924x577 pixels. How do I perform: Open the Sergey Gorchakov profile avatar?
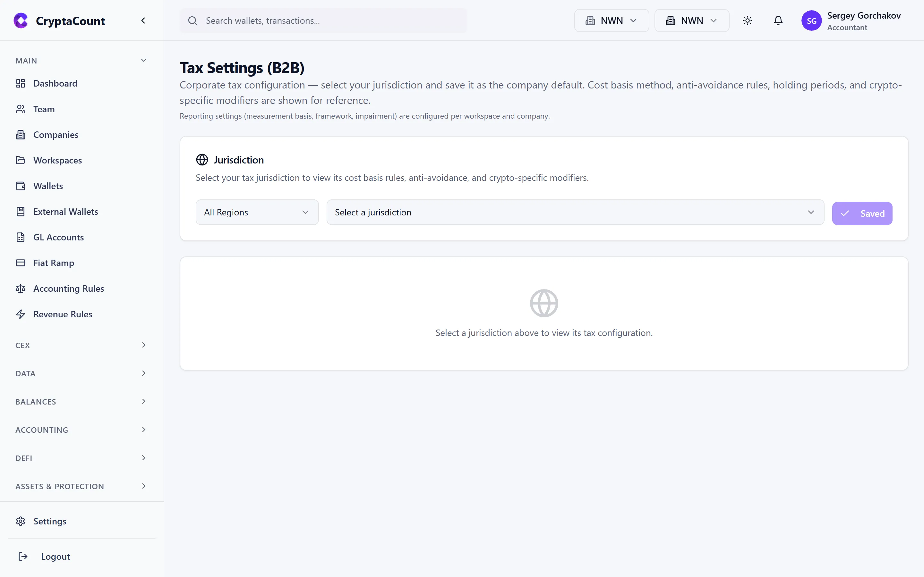[812, 20]
